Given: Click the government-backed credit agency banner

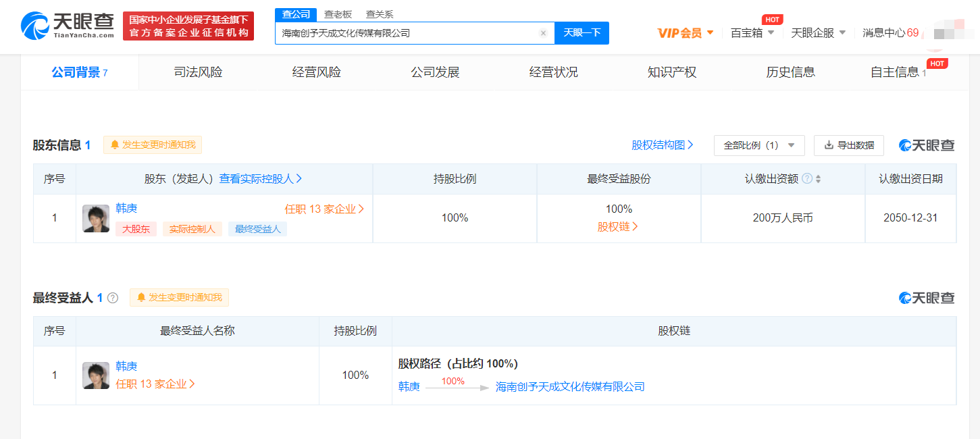Looking at the screenshot, I should (188, 26).
